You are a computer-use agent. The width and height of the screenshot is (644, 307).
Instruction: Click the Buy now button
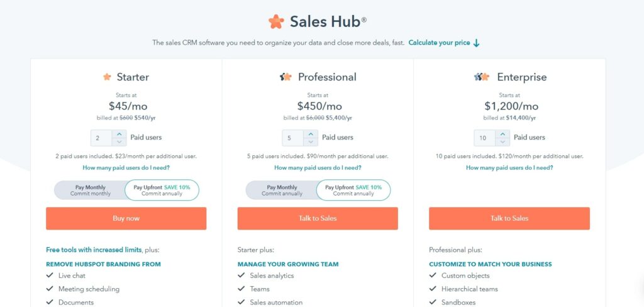click(126, 218)
